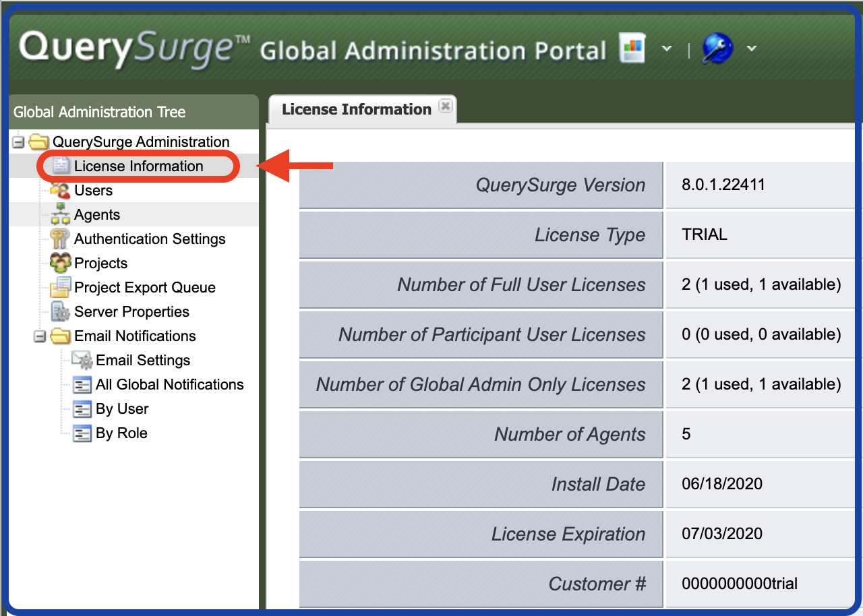Click the Customer # label
863x616 pixels.
[597, 584]
